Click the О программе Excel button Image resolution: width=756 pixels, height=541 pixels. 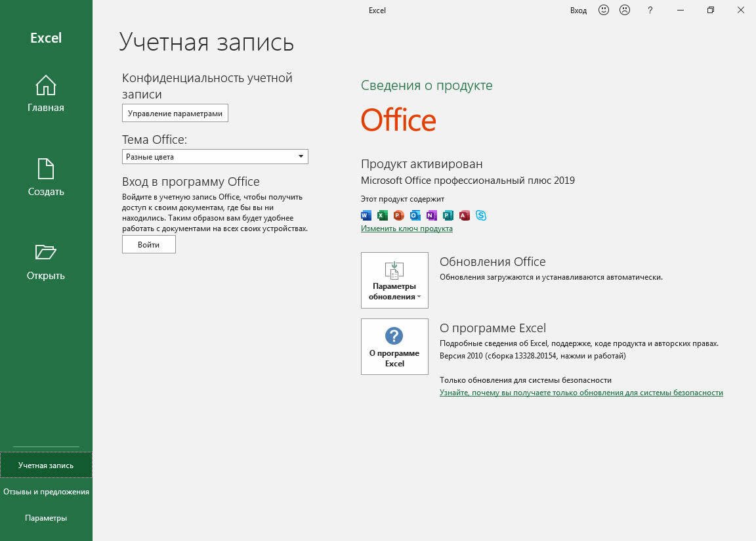coord(394,347)
